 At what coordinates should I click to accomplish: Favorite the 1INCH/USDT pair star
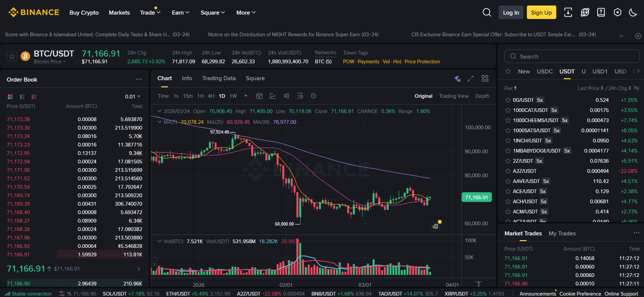[x=508, y=141]
